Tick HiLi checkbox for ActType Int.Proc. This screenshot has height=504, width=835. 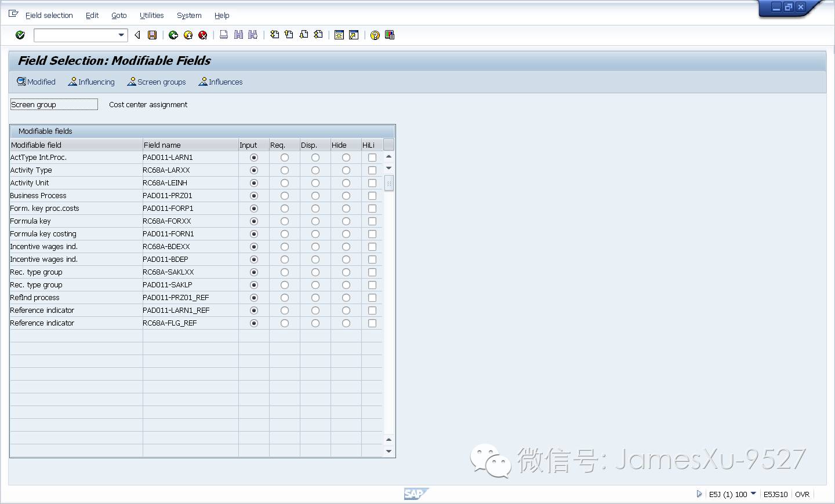[x=372, y=158]
